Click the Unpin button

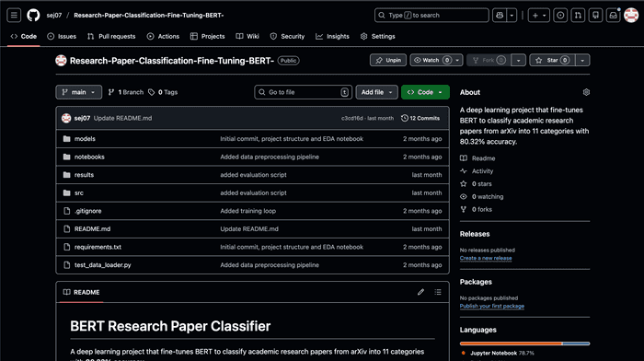pyautogui.click(x=388, y=60)
